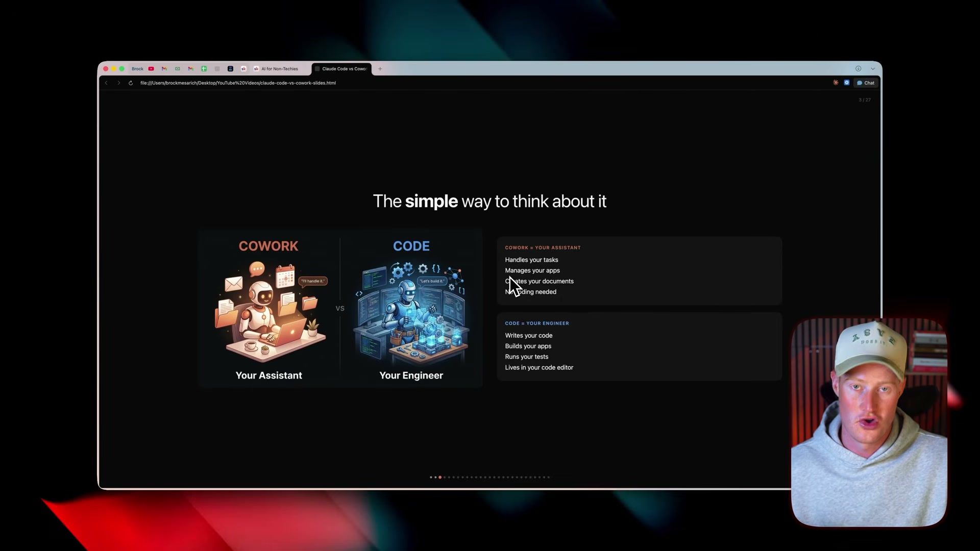Switch to the AI for Non-Techies tab

(276, 69)
